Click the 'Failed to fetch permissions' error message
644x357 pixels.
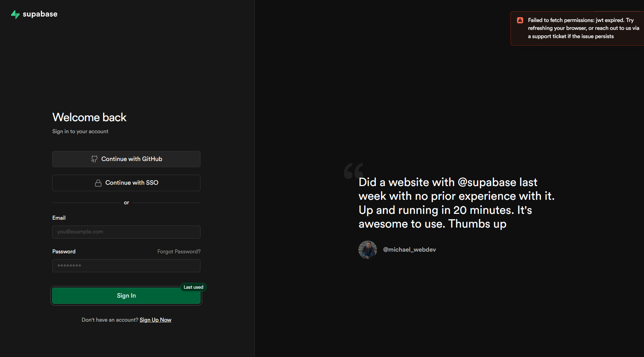[584, 28]
